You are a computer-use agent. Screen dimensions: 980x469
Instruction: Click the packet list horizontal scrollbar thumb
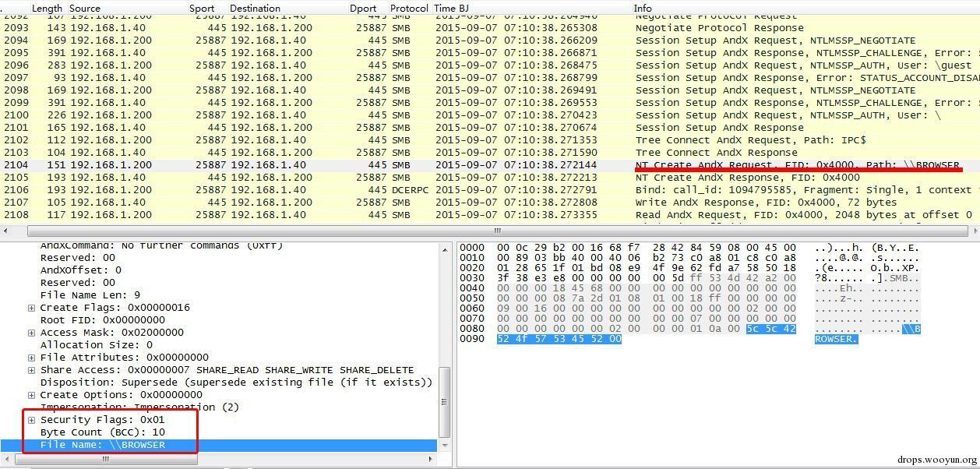click(x=497, y=231)
